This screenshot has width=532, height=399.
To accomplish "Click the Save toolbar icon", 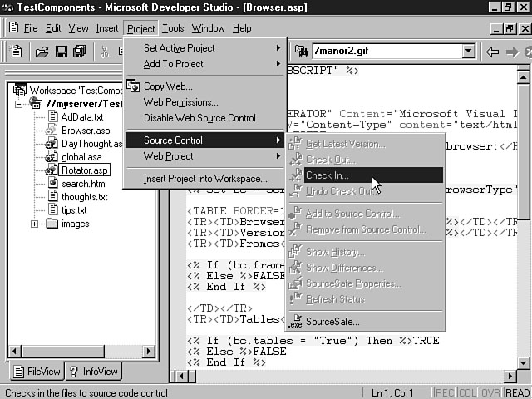I will click(x=61, y=52).
